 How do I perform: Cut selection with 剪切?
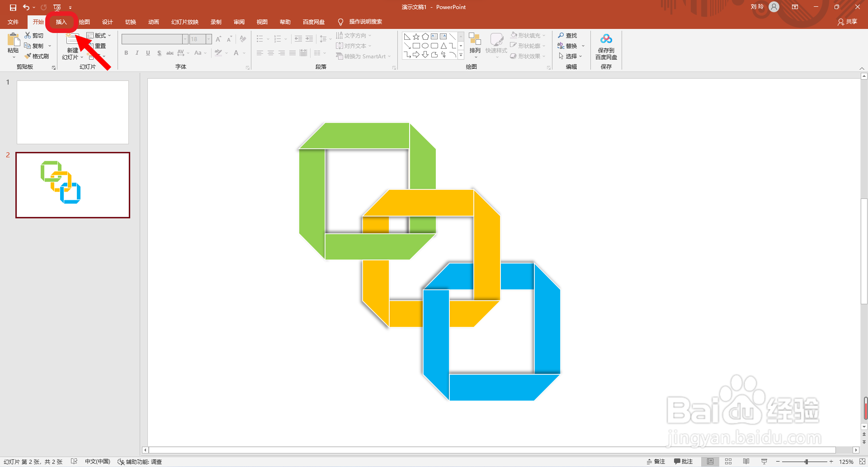(34, 35)
